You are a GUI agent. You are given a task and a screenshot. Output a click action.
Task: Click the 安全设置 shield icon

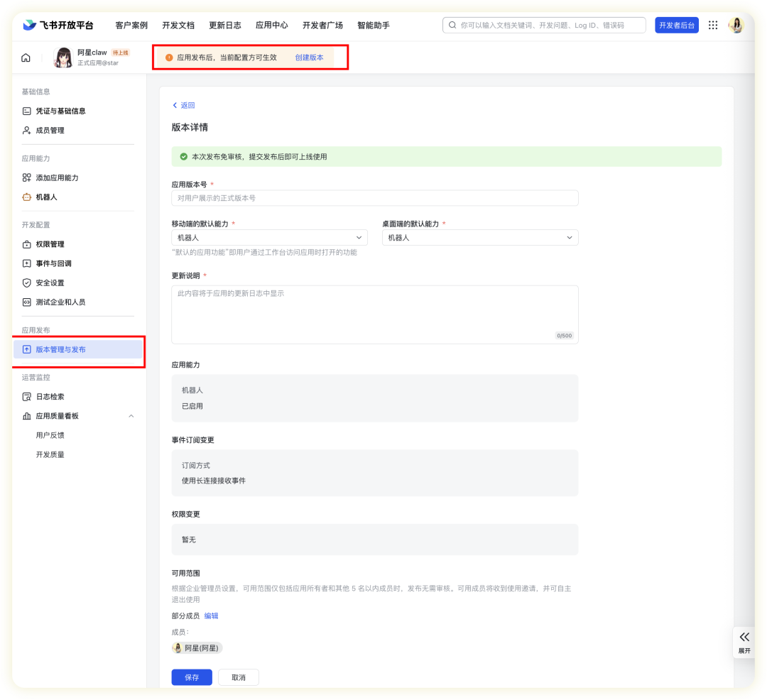click(27, 283)
